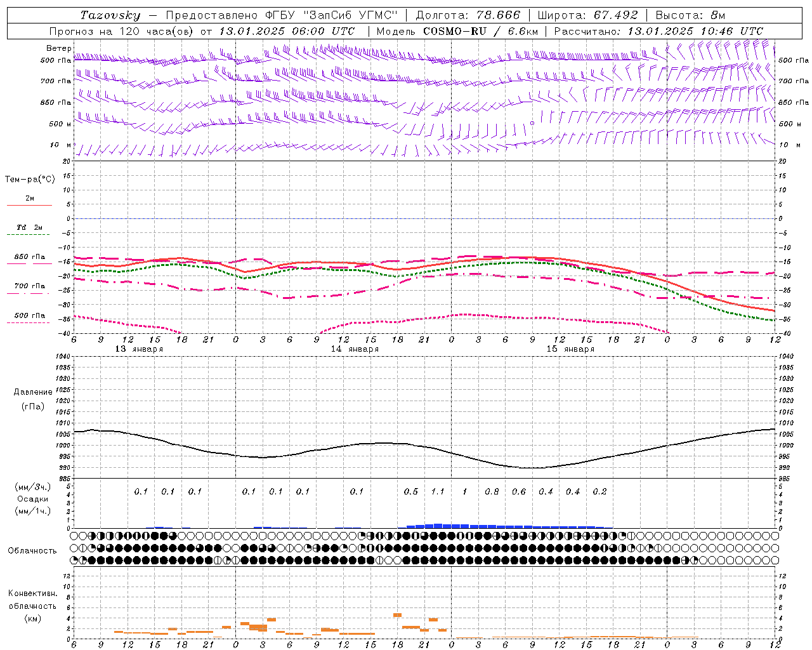Click the '14 января' date label
The image size is (812, 650).
point(355,349)
